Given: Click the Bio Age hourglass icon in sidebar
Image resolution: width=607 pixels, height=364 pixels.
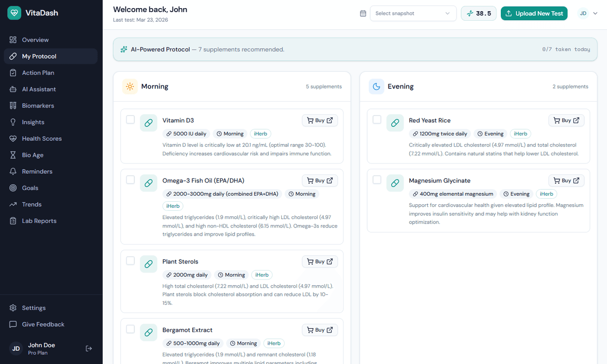Looking at the screenshot, I should point(13,155).
